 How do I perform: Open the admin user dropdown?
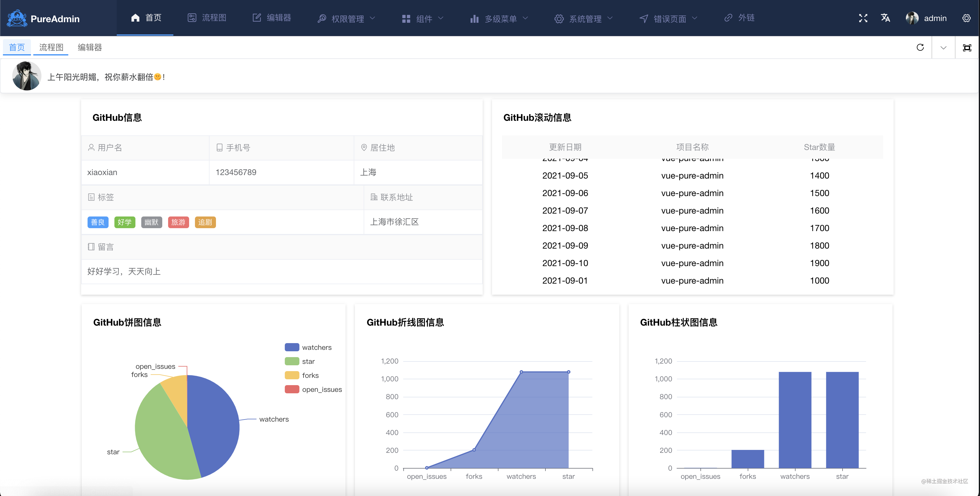pyautogui.click(x=926, y=18)
